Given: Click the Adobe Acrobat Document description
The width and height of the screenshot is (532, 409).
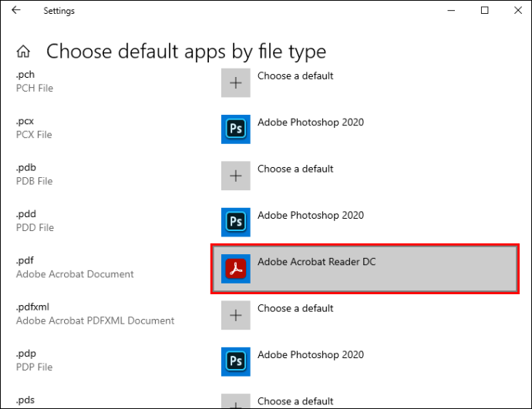Looking at the screenshot, I should click(x=75, y=274).
